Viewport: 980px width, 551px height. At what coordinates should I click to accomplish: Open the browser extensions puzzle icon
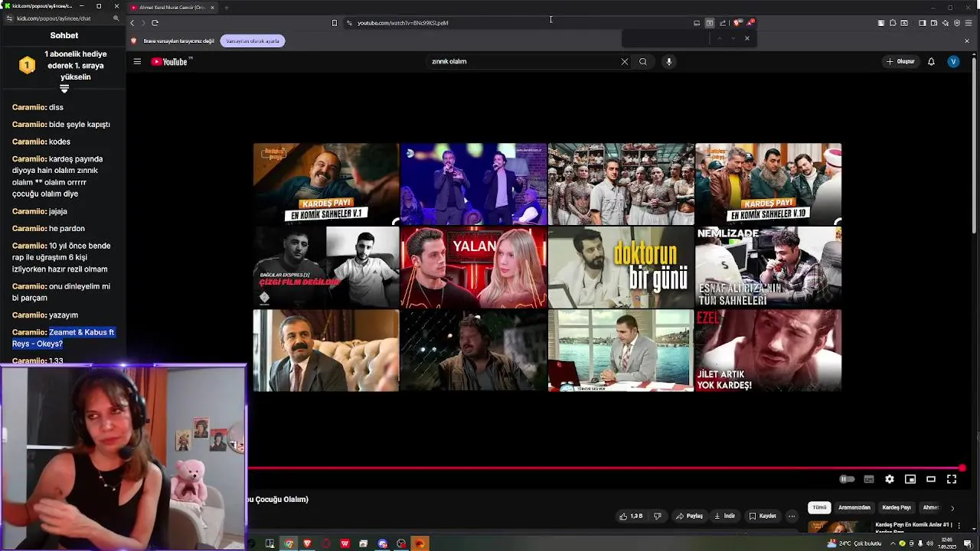892,23
